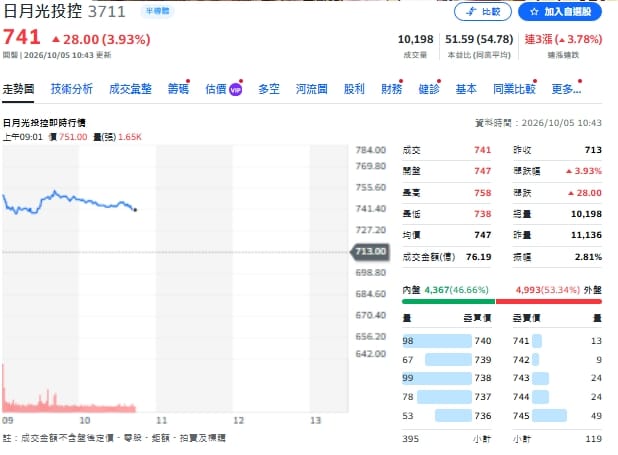Click the 資料時間 timestamp label
This screenshot has height=455, width=618.
click(x=538, y=123)
